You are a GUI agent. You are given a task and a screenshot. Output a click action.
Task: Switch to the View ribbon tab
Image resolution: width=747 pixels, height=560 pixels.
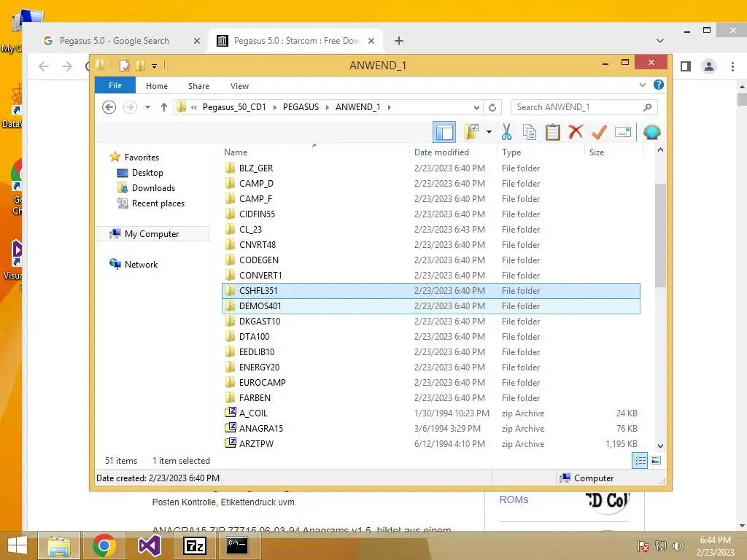[239, 86]
